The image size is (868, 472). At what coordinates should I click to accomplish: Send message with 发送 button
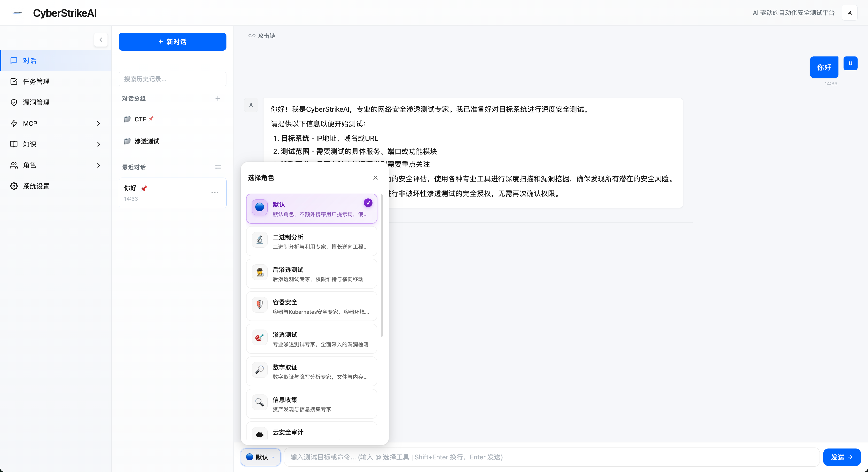tap(842, 457)
